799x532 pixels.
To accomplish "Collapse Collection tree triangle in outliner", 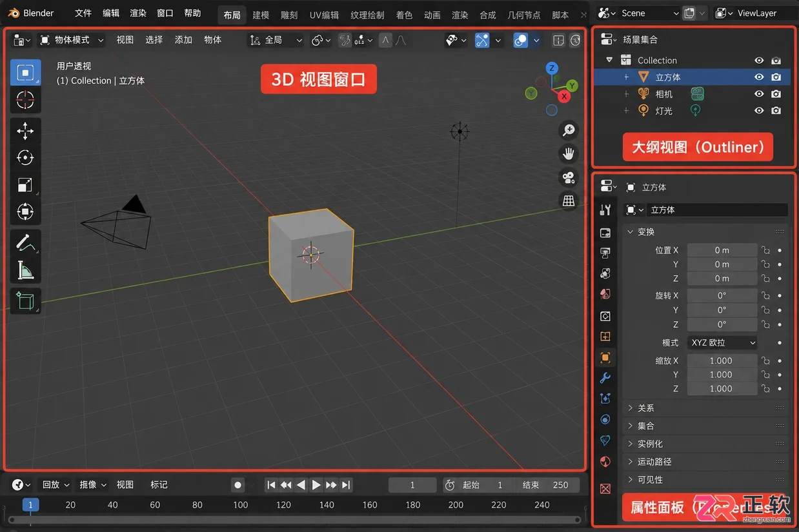I will pyautogui.click(x=609, y=61).
